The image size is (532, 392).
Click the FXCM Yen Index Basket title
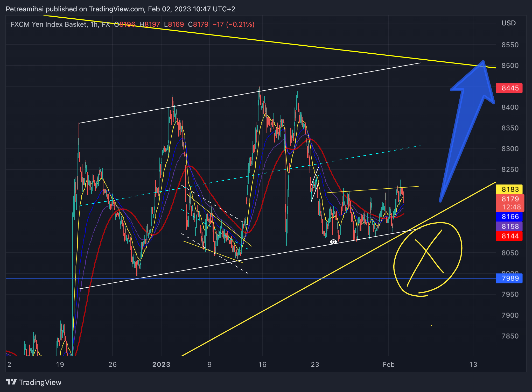(x=49, y=24)
